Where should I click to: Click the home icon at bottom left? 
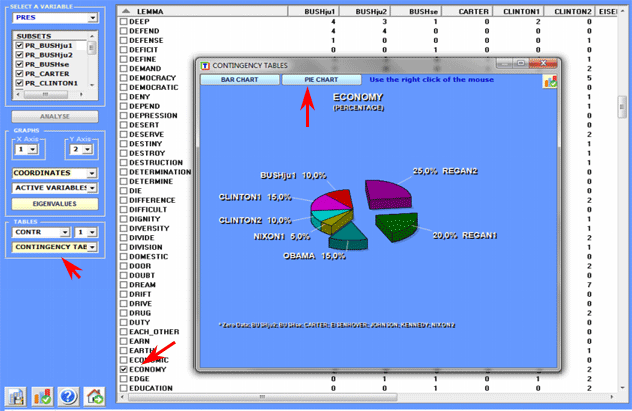tap(95, 396)
